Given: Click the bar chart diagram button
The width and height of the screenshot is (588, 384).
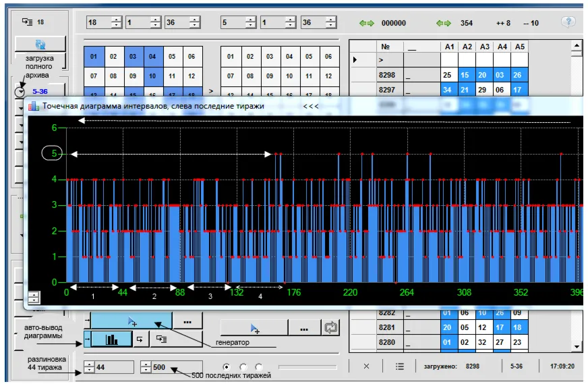Looking at the screenshot, I should [111, 339].
